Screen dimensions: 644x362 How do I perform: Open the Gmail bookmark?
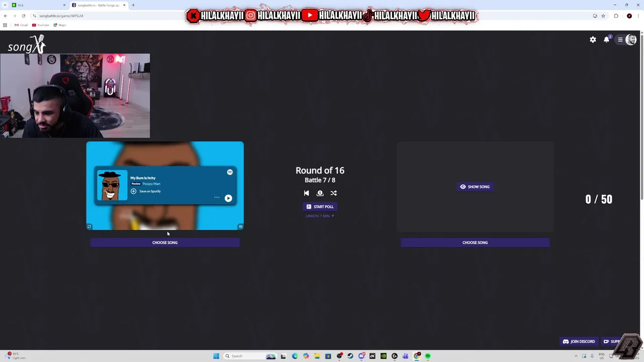[x=21, y=25]
